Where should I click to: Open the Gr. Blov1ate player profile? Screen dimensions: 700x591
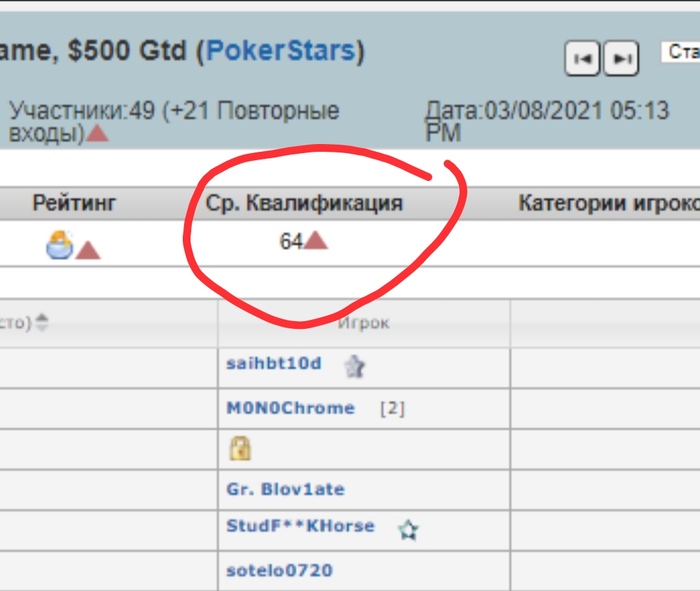(x=286, y=489)
